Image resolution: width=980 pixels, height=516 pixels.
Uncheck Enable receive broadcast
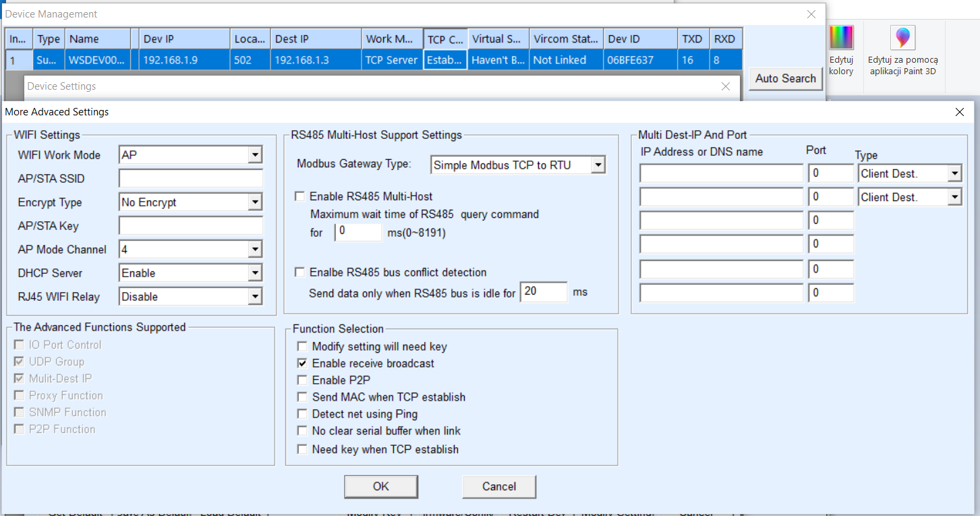click(302, 363)
